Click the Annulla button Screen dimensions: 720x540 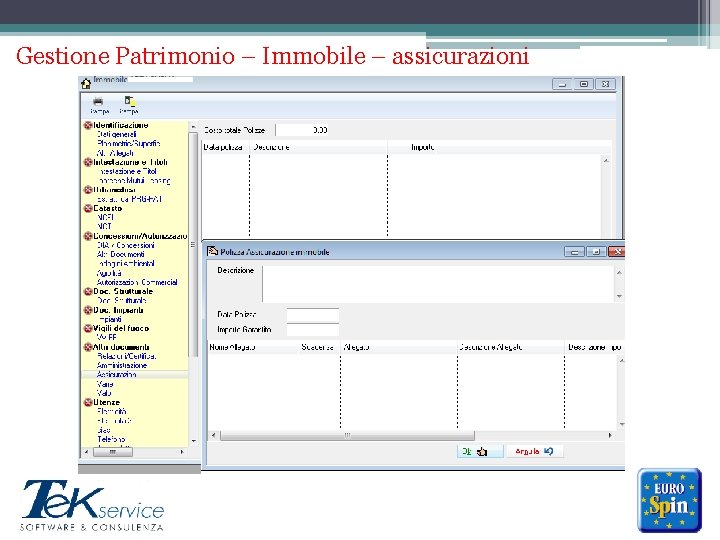(534, 451)
